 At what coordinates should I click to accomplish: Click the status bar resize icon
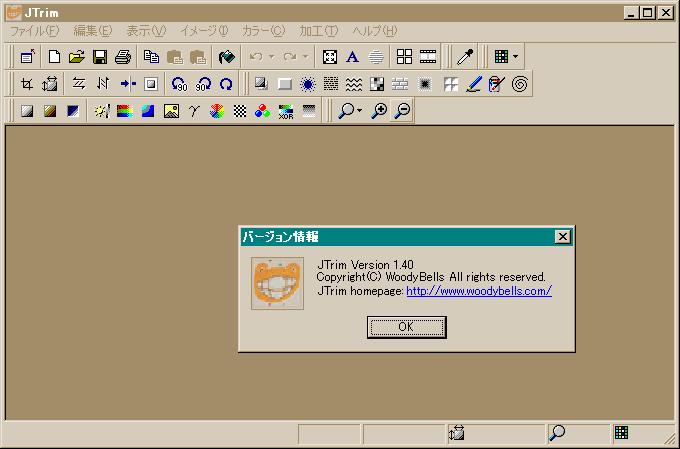457,433
